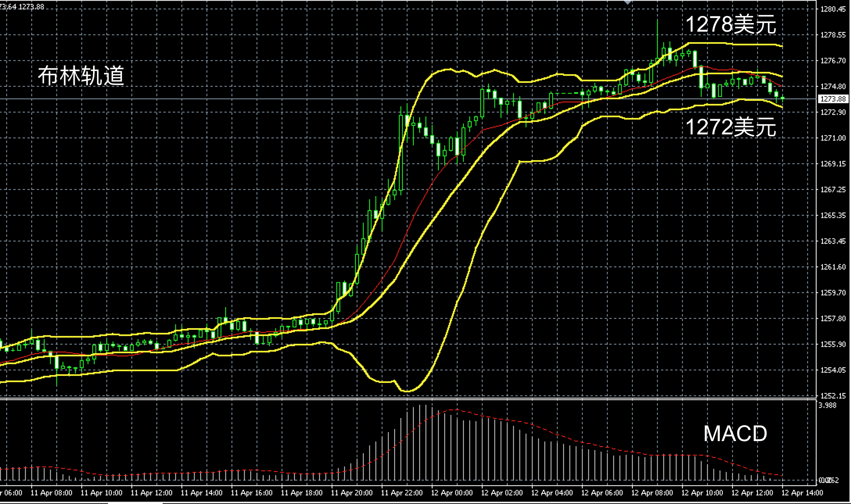Click the 12 Apr 04:00 time label
The width and height of the screenshot is (851, 504).
coord(551,493)
